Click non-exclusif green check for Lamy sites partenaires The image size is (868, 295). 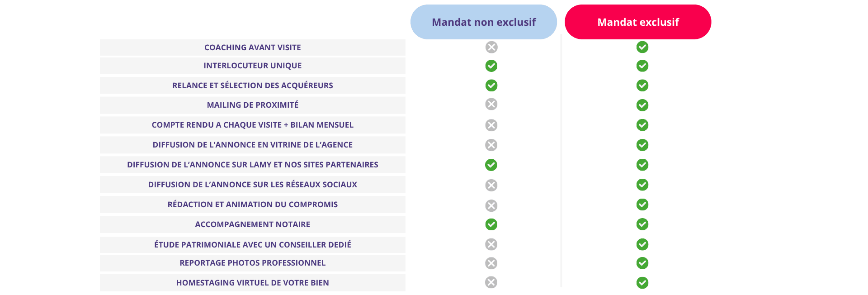coord(491,165)
